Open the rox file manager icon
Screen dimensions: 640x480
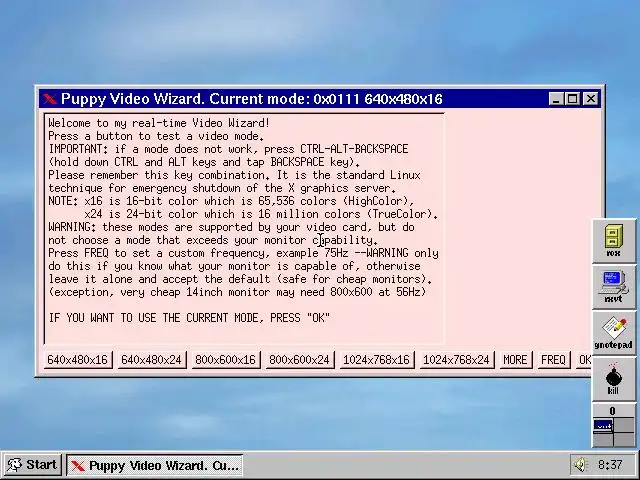coord(613,240)
